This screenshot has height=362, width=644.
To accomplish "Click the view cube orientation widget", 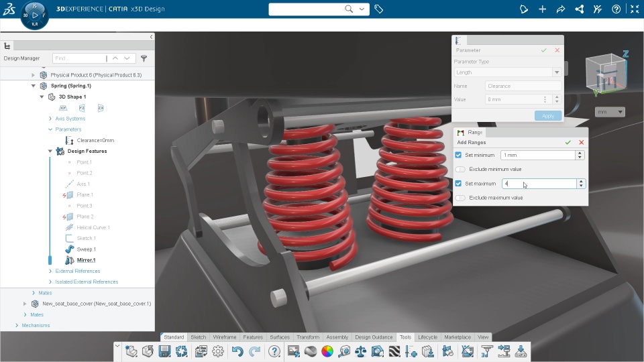I will tap(606, 74).
